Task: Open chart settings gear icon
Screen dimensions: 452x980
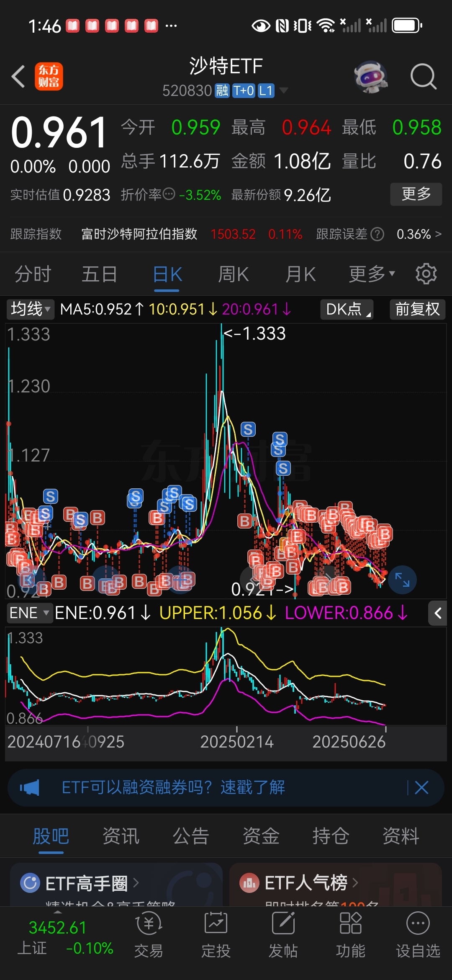Action: coord(426,274)
